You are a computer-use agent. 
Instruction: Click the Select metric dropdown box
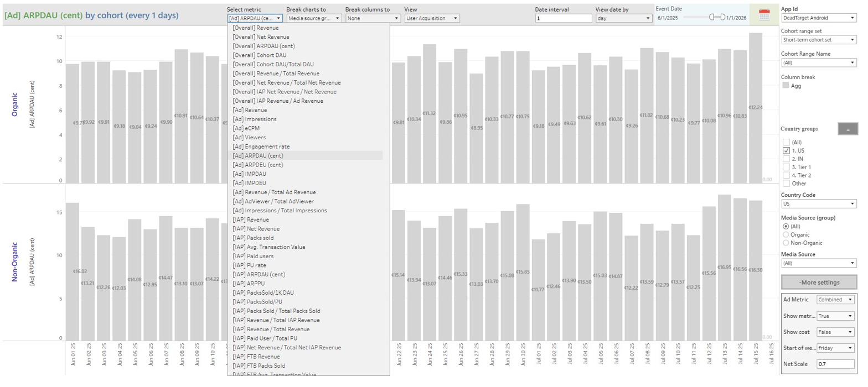point(255,18)
